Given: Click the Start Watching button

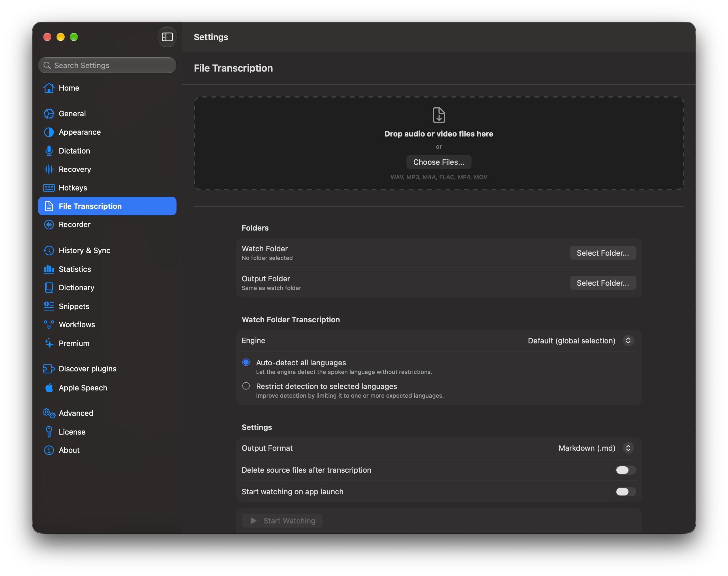Looking at the screenshot, I should [x=282, y=521].
